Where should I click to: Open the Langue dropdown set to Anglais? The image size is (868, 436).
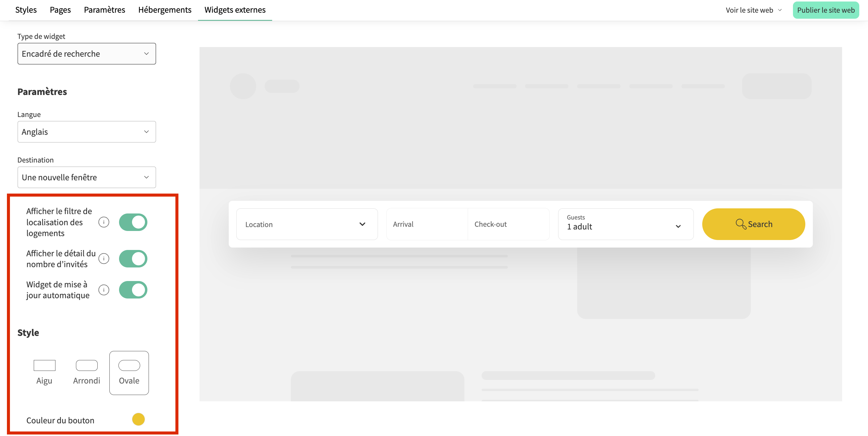(86, 132)
